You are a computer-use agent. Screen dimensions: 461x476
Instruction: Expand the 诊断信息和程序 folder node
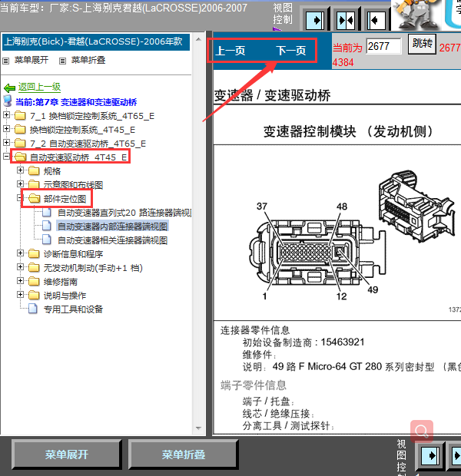20,253
